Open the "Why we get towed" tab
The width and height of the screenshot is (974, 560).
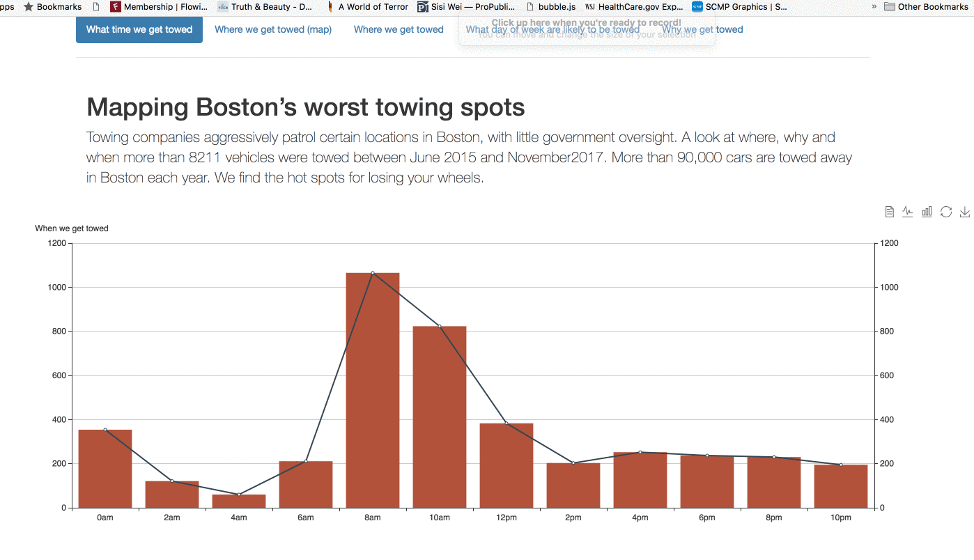pyautogui.click(x=702, y=29)
